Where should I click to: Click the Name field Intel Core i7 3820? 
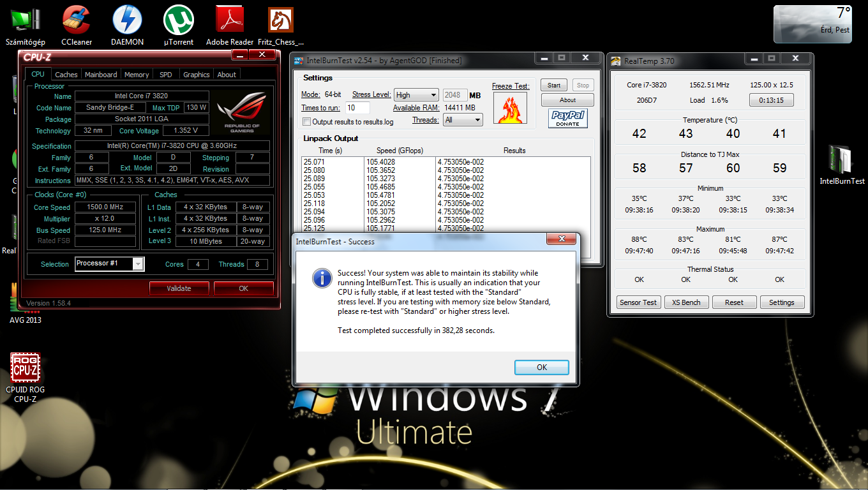(x=143, y=96)
